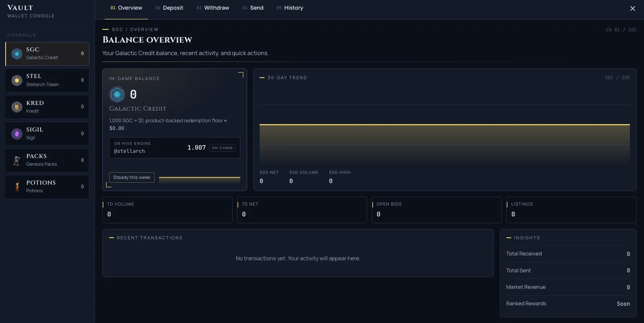Click the CH 01 / SGC indicator

click(621, 30)
